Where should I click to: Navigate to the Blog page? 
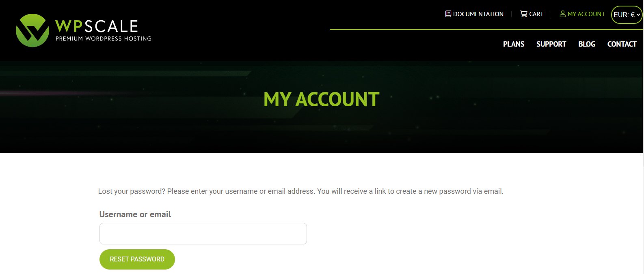coord(587,44)
